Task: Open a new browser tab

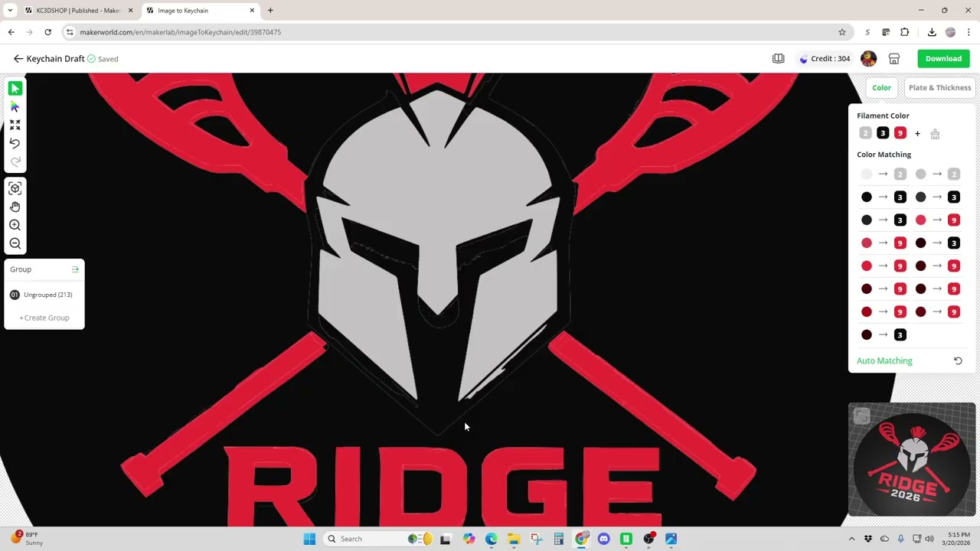Action: coord(270,11)
